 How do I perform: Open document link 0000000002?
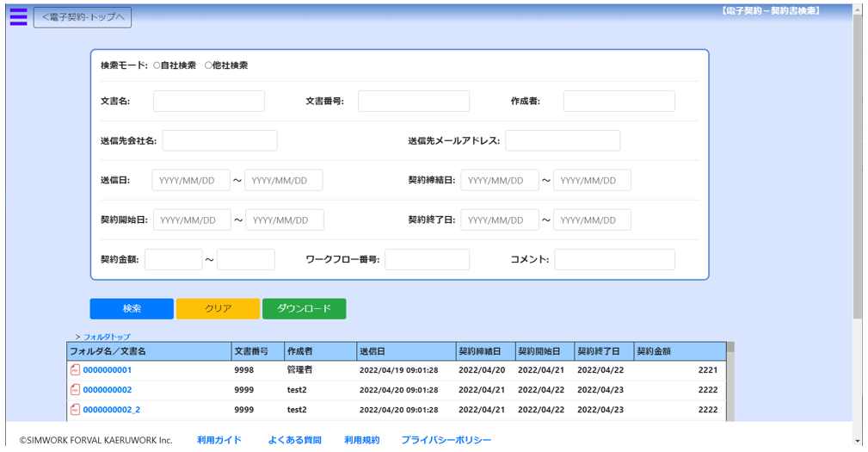coord(108,390)
